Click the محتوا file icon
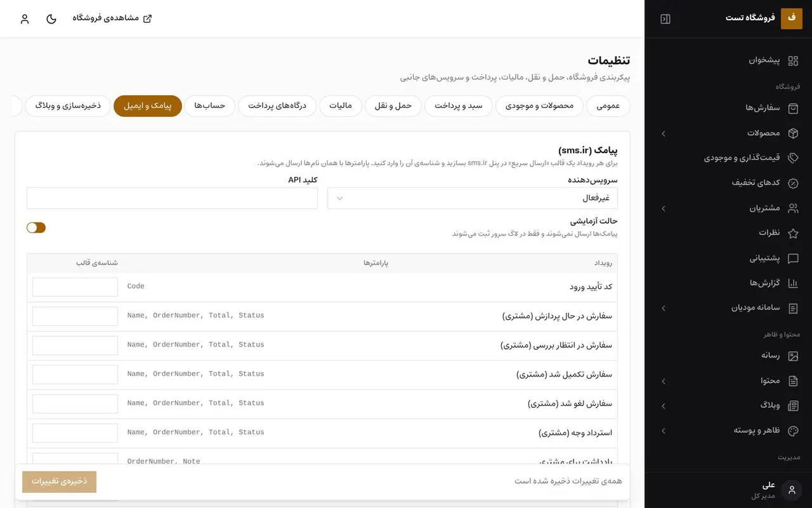The image size is (812, 508). [x=793, y=381]
